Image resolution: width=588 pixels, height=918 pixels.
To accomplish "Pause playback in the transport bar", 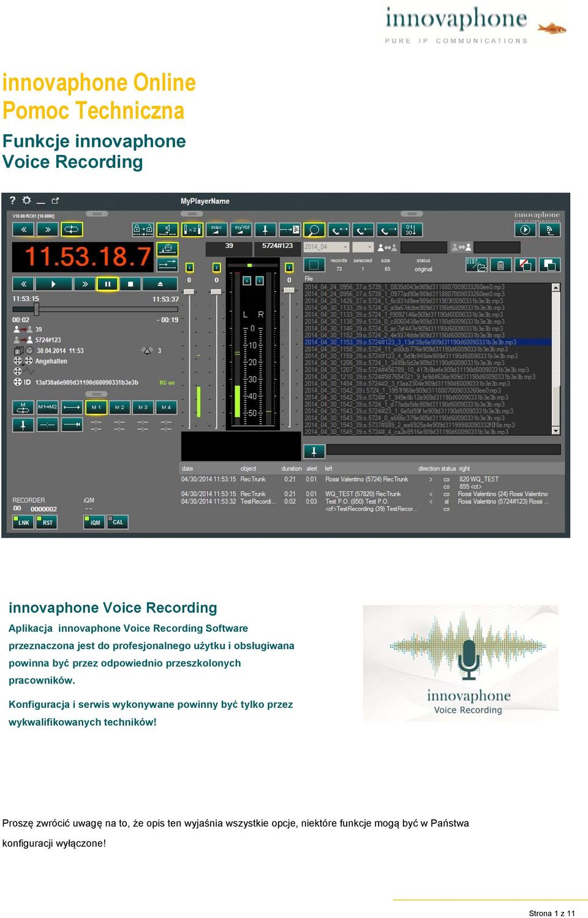I will coord(107,284).
